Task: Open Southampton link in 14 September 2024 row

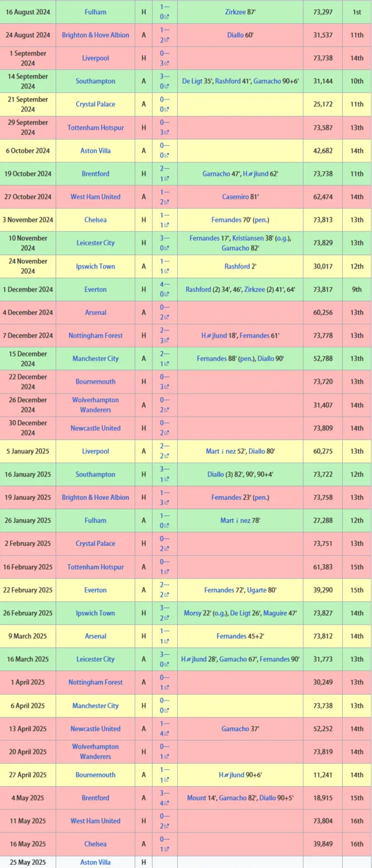Action: [95, 81]
